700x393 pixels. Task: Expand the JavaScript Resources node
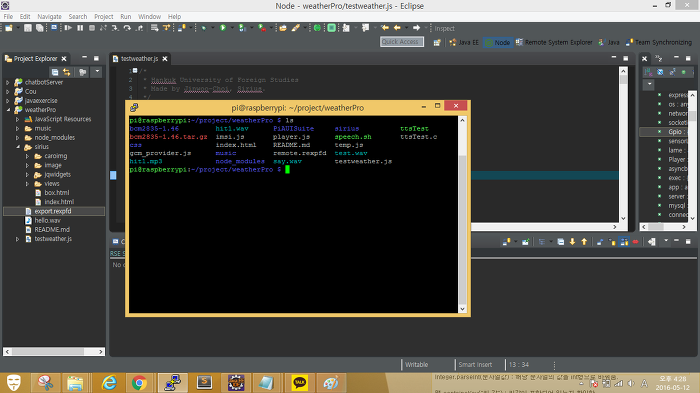click(x=17, y=119)
